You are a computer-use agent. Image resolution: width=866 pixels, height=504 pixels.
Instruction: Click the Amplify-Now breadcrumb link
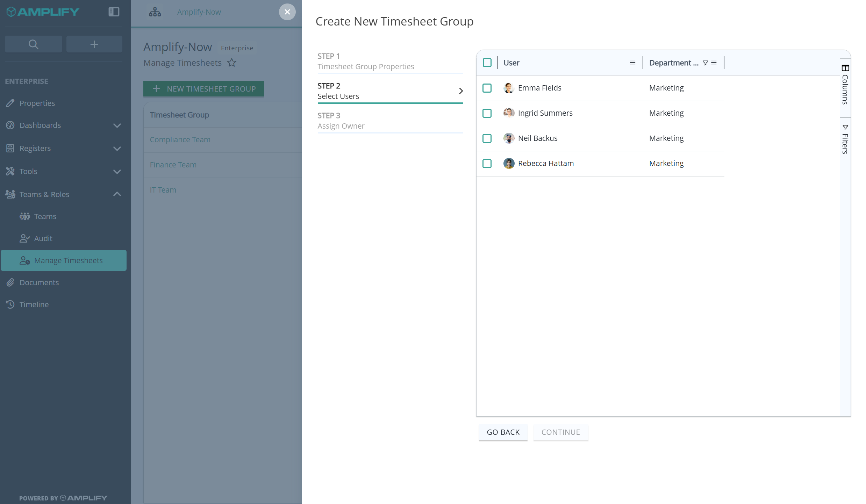pyautogui.click(x=199, y=12)
